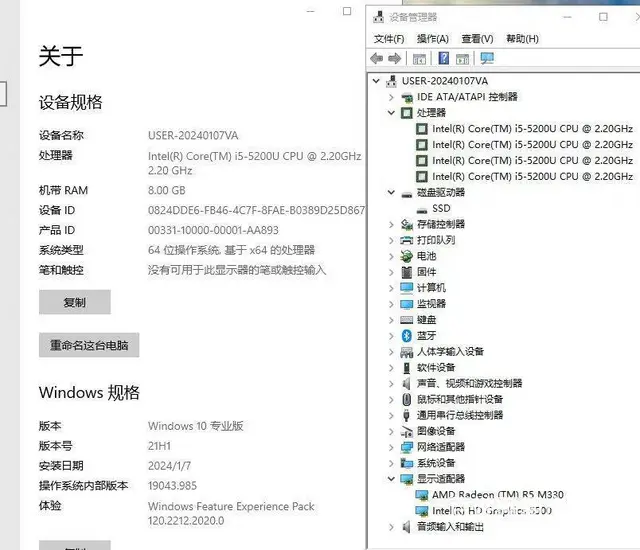This screenshot has height=550, width=640.
Task: Select the 声音、视频和游戏控制器 speaker icon
Action: pyautogui.click(x=407, y=384)
